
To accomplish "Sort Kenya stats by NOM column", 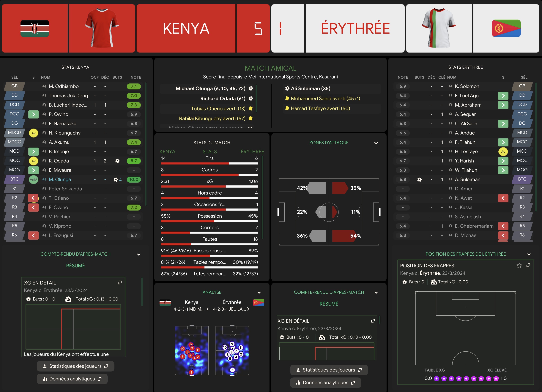I will [46, 77].
